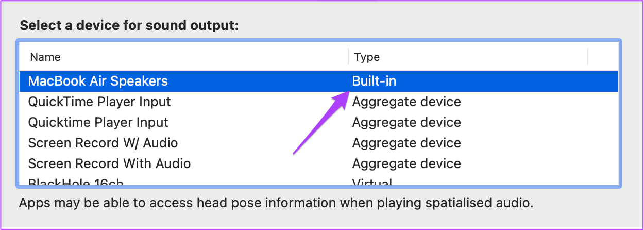
Task: Sort the list by Name column header
Action: [x=45, y=57]
